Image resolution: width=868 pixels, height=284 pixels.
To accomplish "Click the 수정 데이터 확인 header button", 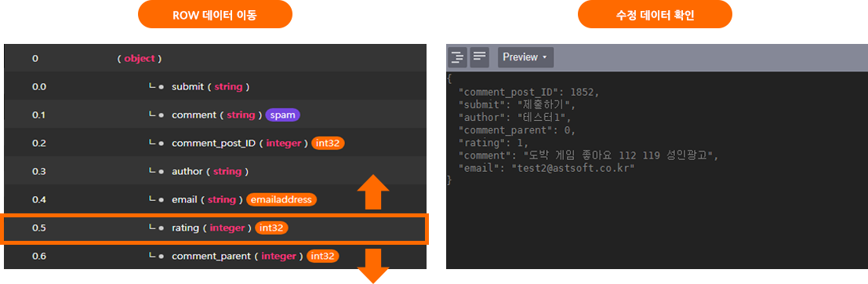I will 655,14.
